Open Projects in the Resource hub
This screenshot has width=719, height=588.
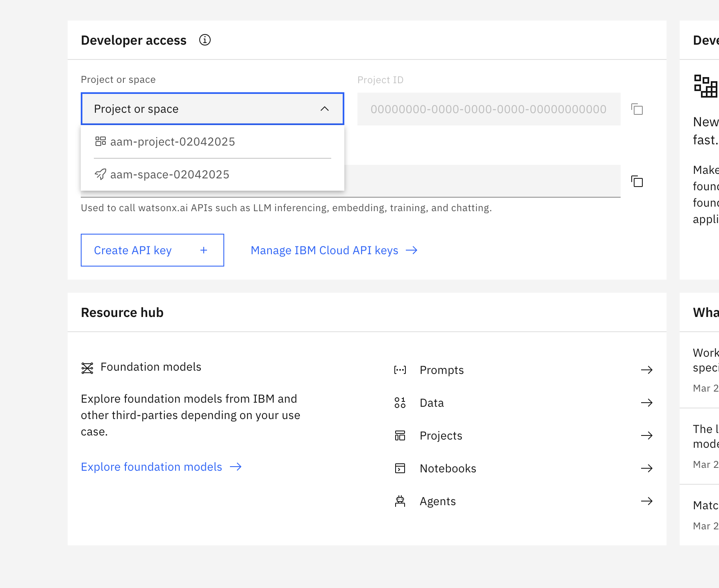(441, 435)
